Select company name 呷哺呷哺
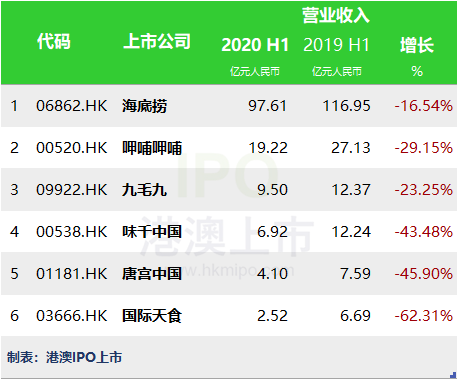 coord(152,148)
